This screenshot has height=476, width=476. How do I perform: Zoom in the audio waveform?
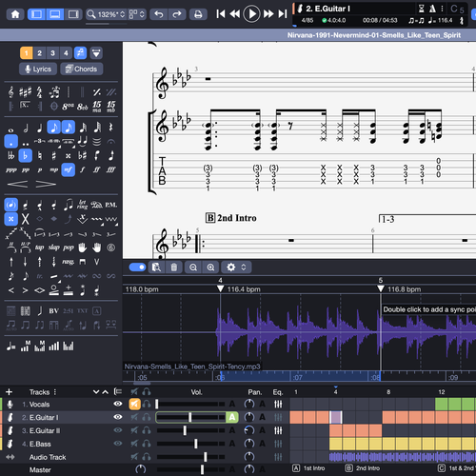pos(210,268)
